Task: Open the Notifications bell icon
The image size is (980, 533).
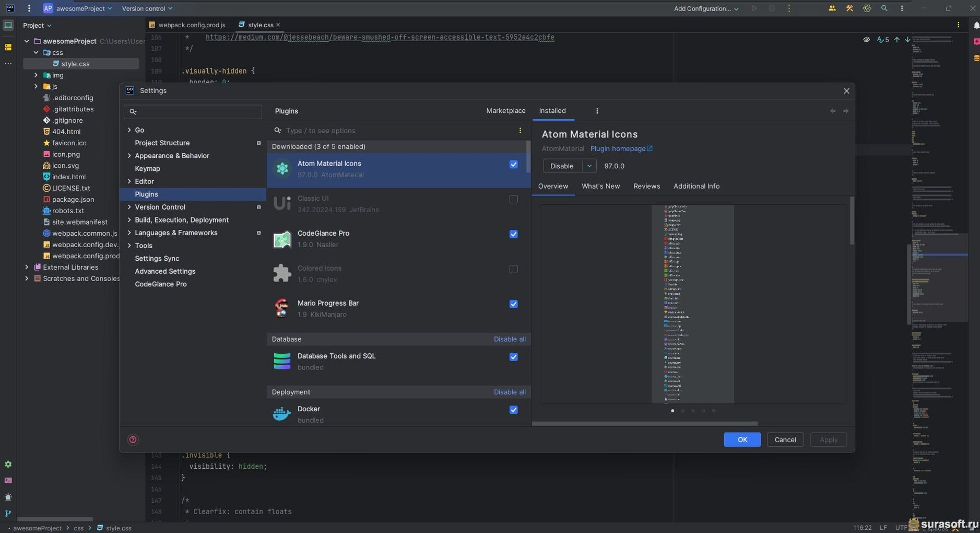Action: [x=976, y=25]
